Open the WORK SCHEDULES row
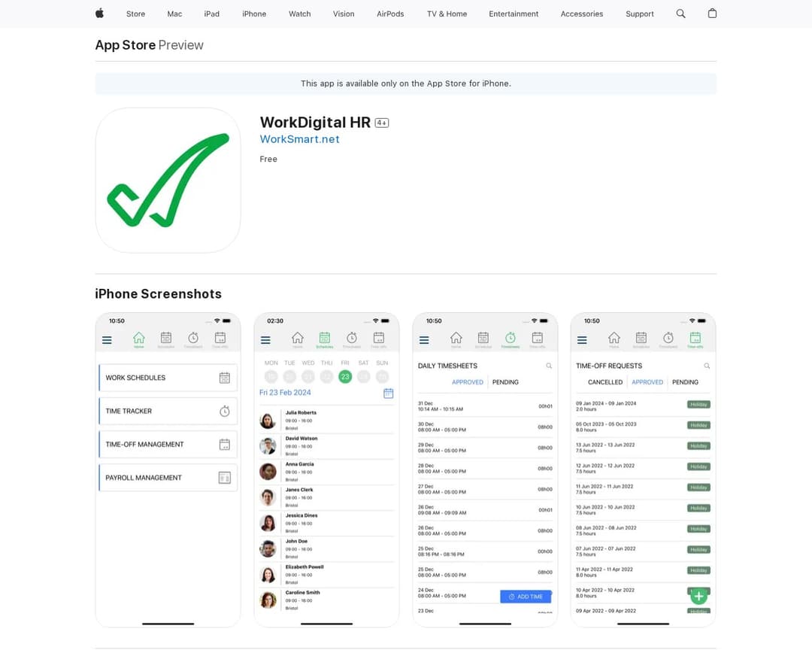Viewport: 812px width, 650px height. (x=168, y=378)
